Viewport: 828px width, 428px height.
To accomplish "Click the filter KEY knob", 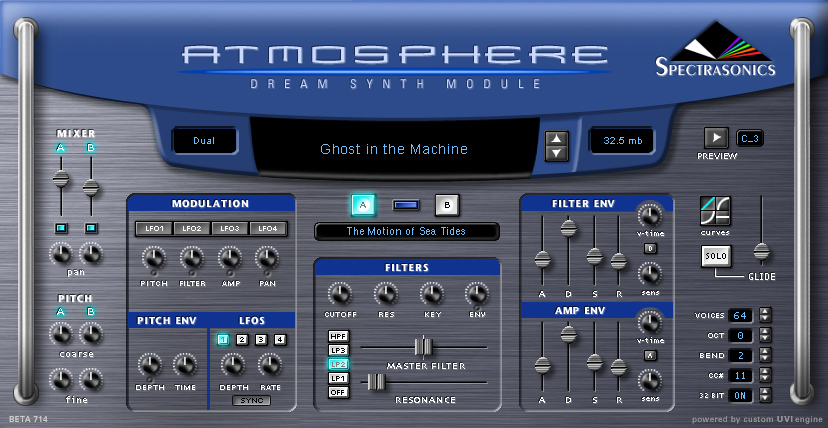I will pos(432,293).
